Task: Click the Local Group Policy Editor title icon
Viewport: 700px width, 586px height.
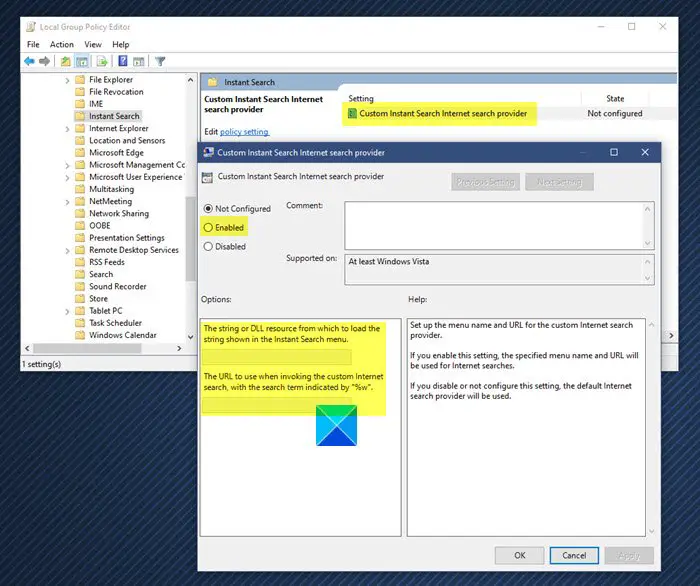Action: pos(31,27)
